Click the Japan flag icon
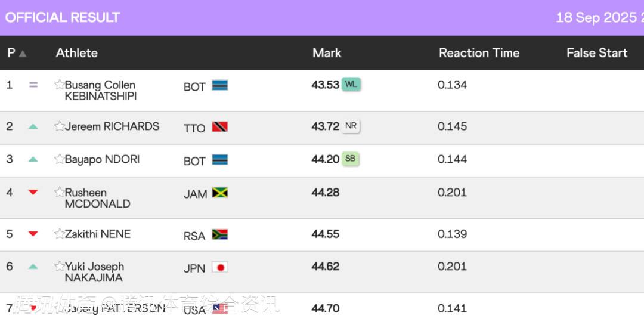644x325 pixels. pyautogui.click(x=220, y=267)
